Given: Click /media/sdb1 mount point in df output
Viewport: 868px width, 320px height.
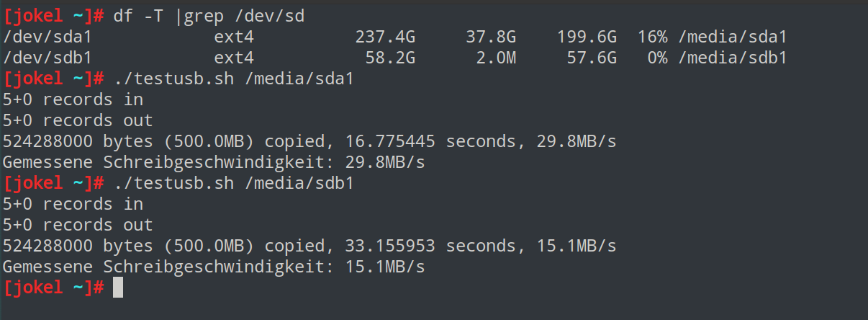Looking at the screenshot, I should point(732,57).
